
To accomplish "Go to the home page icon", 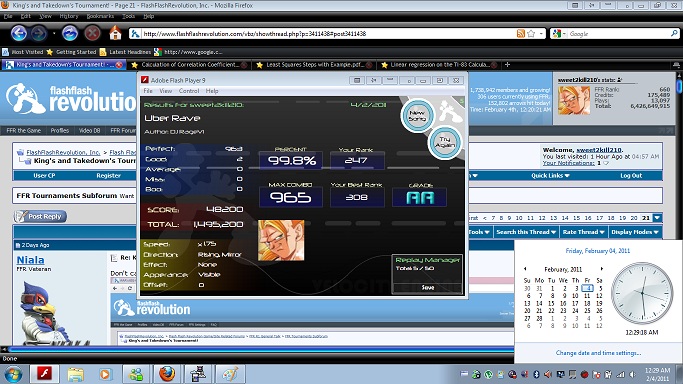I will 115,33.
